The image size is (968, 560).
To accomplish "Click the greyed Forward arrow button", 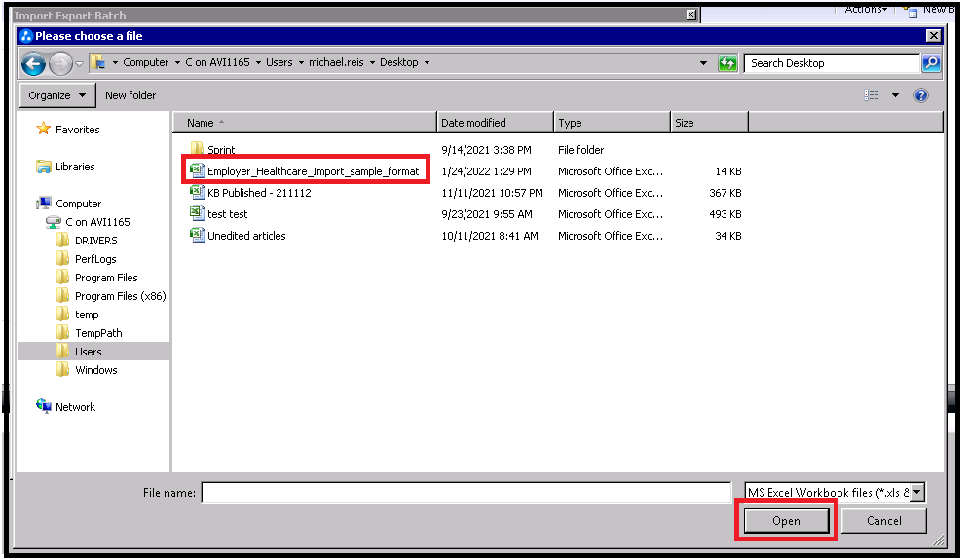I will [x=60, y=63].
